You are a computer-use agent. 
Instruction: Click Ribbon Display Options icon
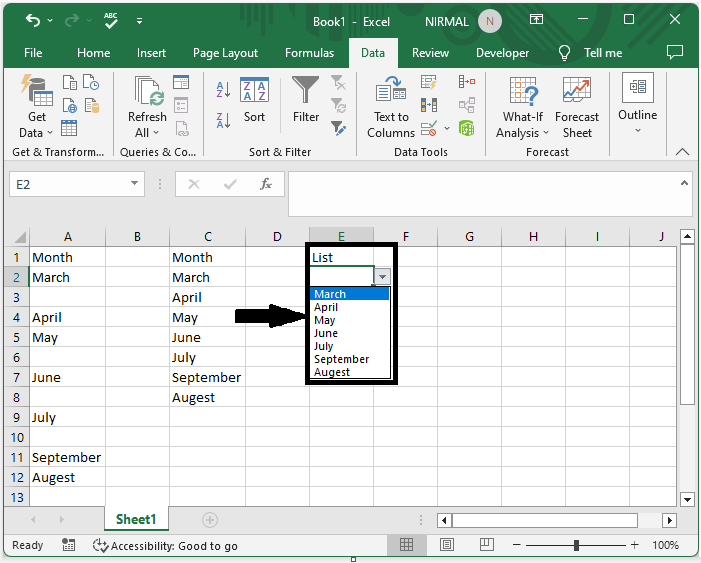pyautogui.click(x=536, y=19)
